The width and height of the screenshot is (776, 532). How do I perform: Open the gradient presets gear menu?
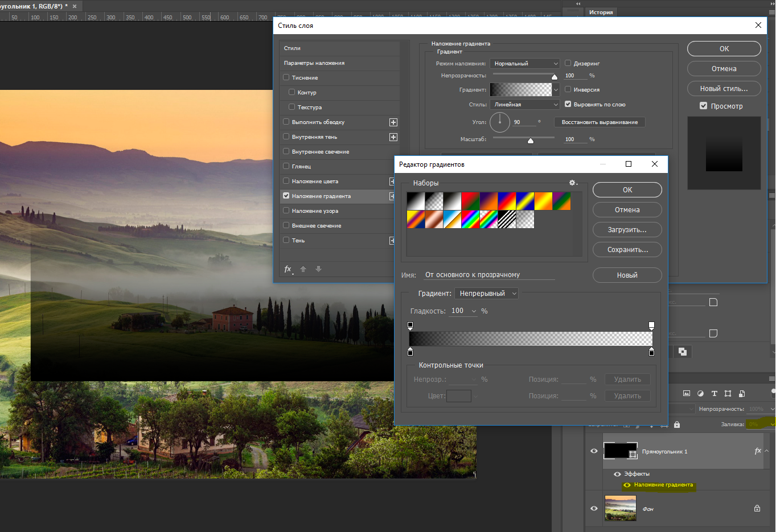point(573,183)
